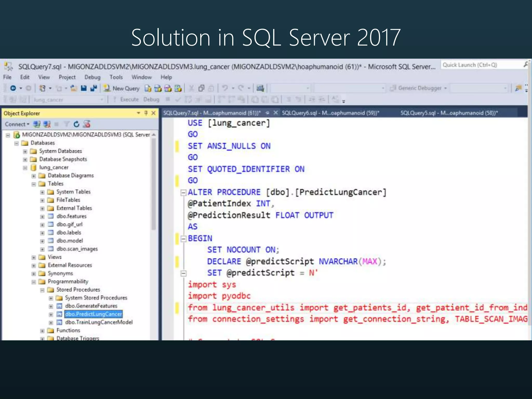Viewport: 532px width, 399px height.
Task: Select the dbo.PredictLungCancer stored procedure
Action: pyautogui.click(x=94, y=314)
